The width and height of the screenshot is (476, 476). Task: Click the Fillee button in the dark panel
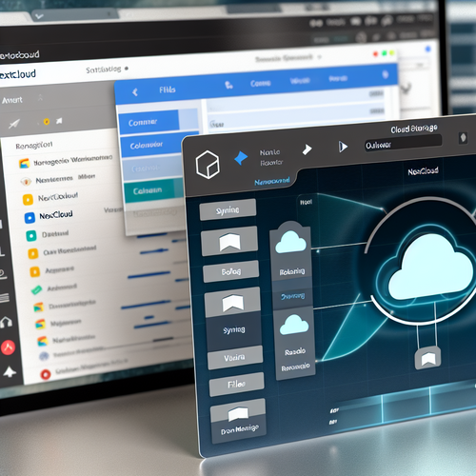tap(236, 385)
